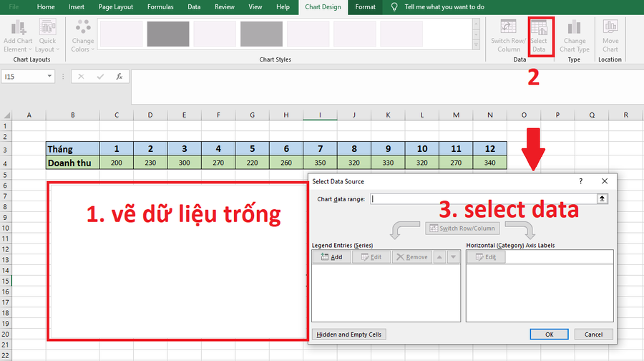The width and height of the screenshot is (644, 361).
Task: Click the formula bar cancel X icon
Action: [81, 77]
